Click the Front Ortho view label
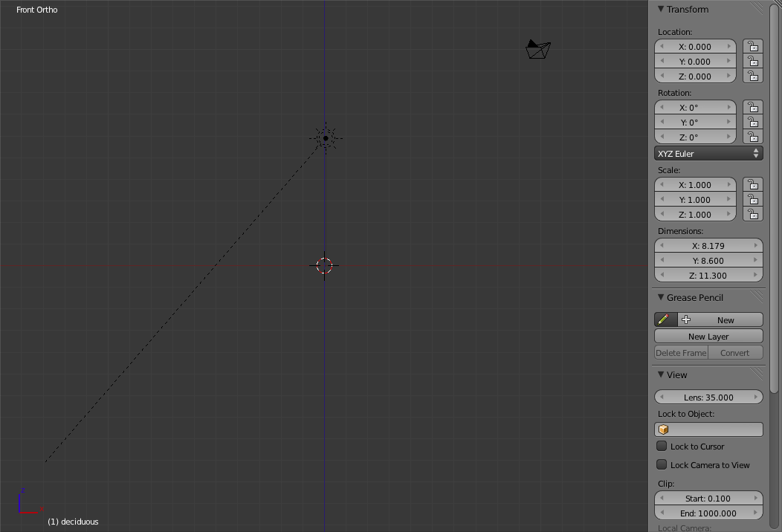782x532 pixels. (x=37, y=10)
